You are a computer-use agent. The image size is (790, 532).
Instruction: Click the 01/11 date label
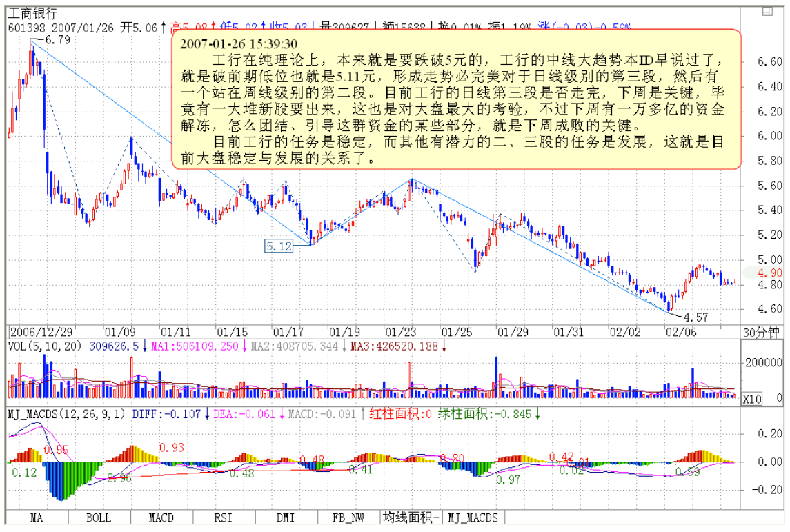click(x=176, y=332)
